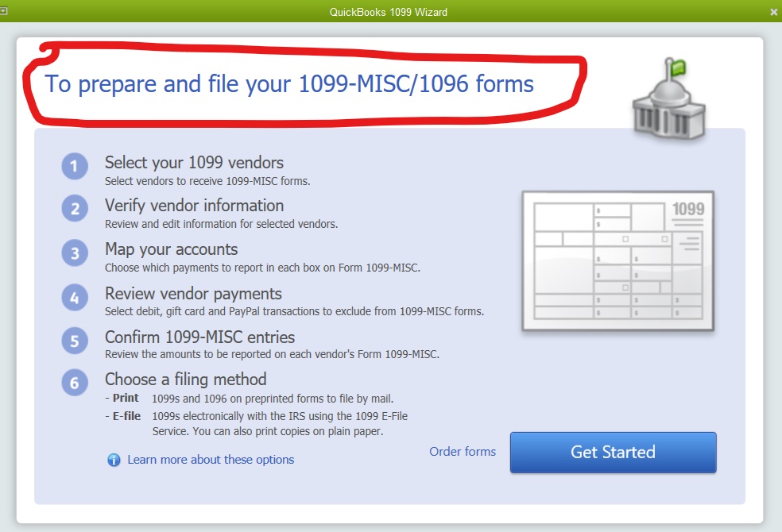This screenshot has height=532, width=782.
Task: Click 'Select your 1099 vendors' heading
Action: [194, 163]
